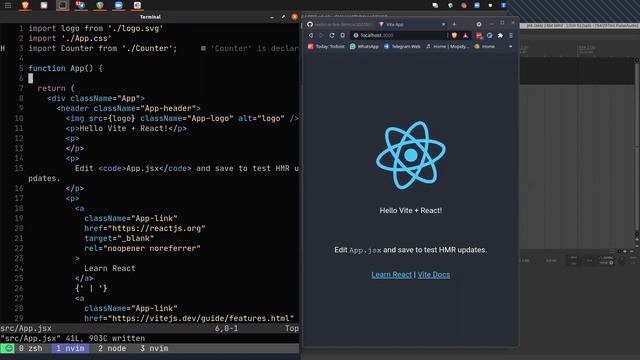
Task: Open the Brave Shields lion icon
Action: (x=454, y=36)
